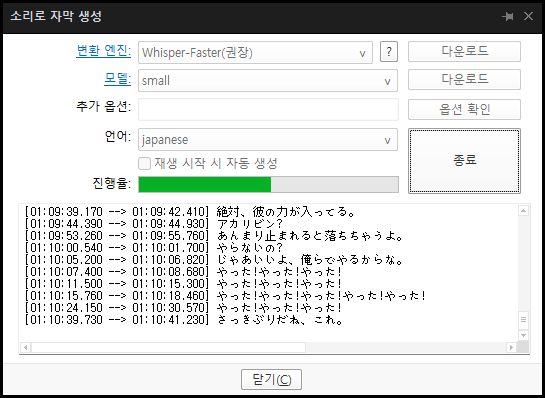
Task: Click log line starting 01:10:11.500
Action: (x=184, y=284)
